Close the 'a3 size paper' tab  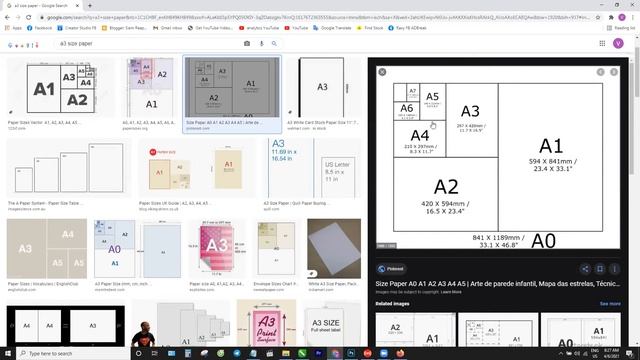click(78, 6)
